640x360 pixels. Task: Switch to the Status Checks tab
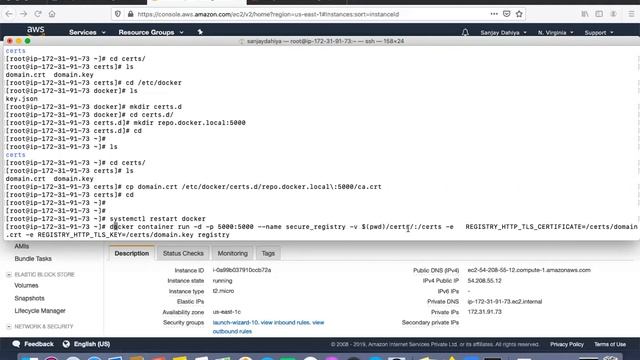click(x=183, y=253)
